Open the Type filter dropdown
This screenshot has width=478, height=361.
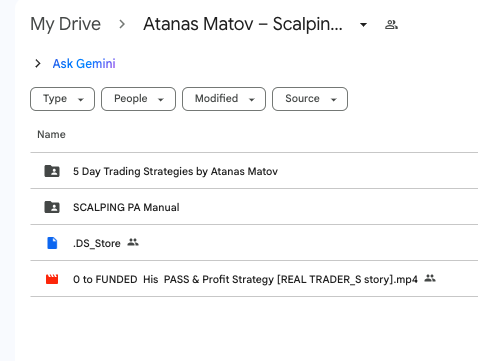(x=62, y=99)
